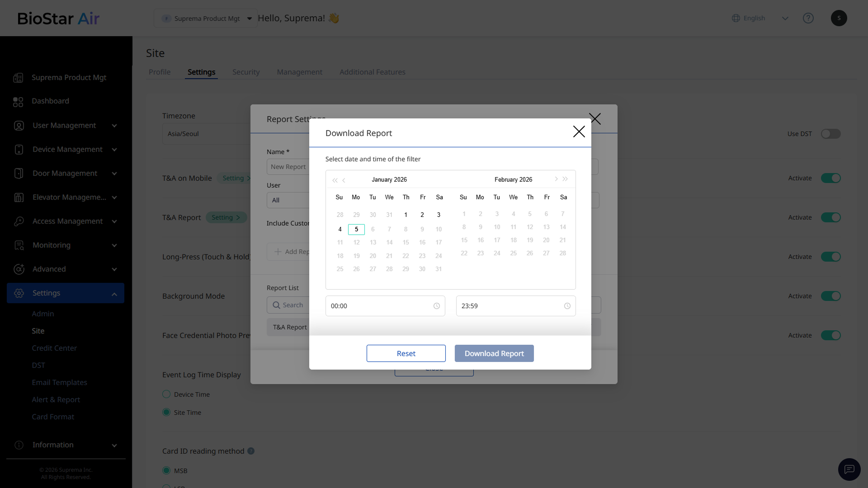Open the Suprema Product Mgt site dropdown
Image resolution: width=868 pixels, height=488 pixels.
pyautogui.click(x=206, y=19)
